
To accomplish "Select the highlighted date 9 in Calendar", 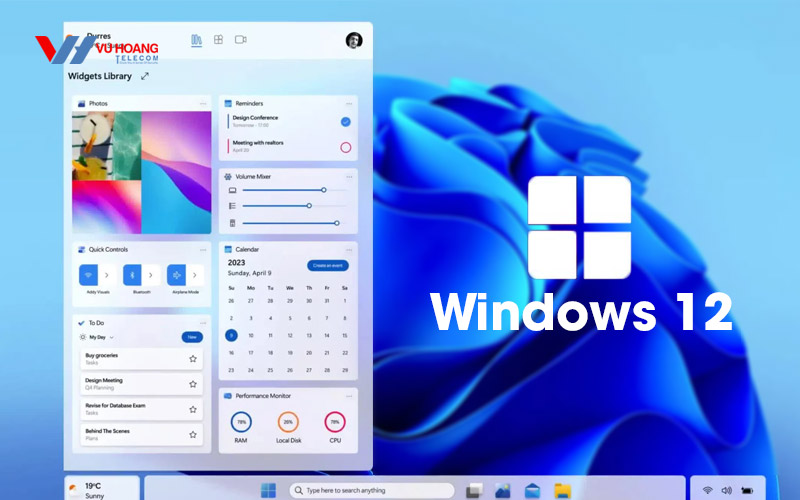I will coord(231,335).
